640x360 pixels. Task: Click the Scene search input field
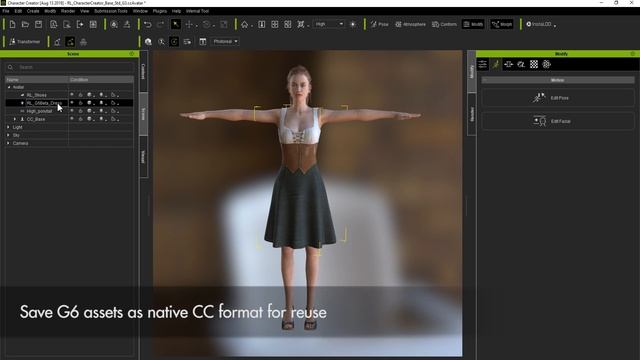click(69, 67)
